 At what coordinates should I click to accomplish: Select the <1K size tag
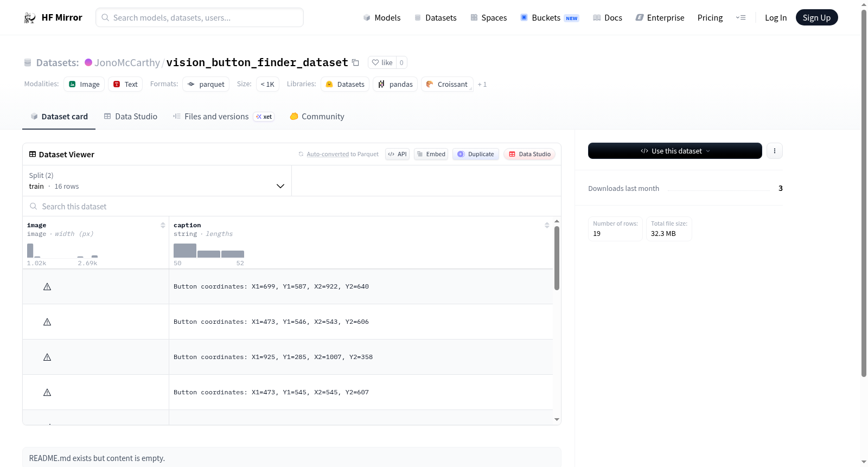pos(267,84)
